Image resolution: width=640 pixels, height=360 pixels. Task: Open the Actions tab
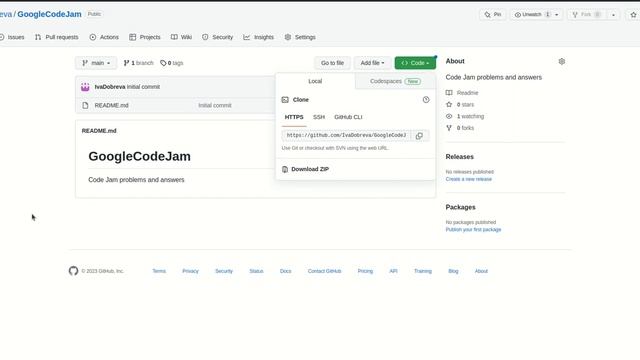pyautogui.click(x=104, y=37)
